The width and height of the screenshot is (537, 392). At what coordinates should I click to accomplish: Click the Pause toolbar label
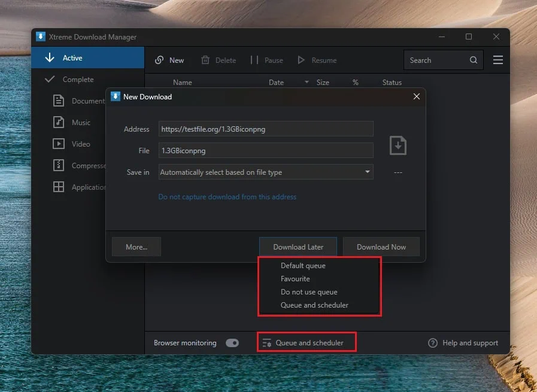[x=274, y=60]
